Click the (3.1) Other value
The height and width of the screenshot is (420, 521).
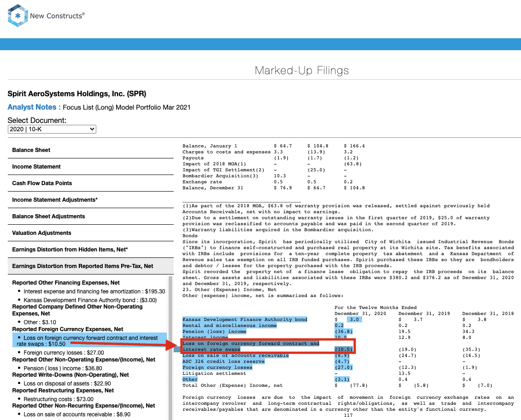click(342, 379)
